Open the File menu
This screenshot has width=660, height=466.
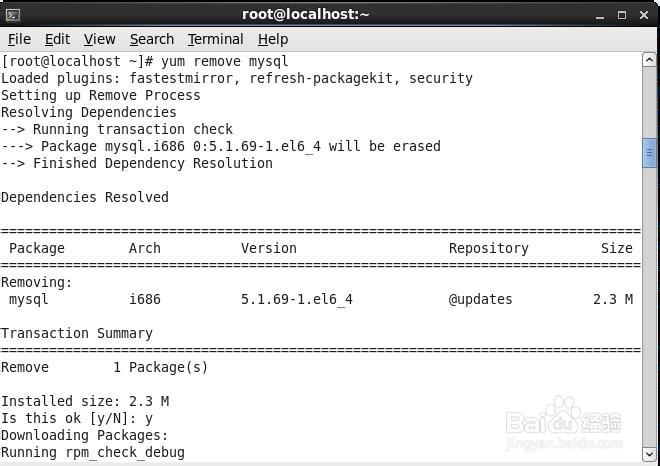[x=19, y=39]
